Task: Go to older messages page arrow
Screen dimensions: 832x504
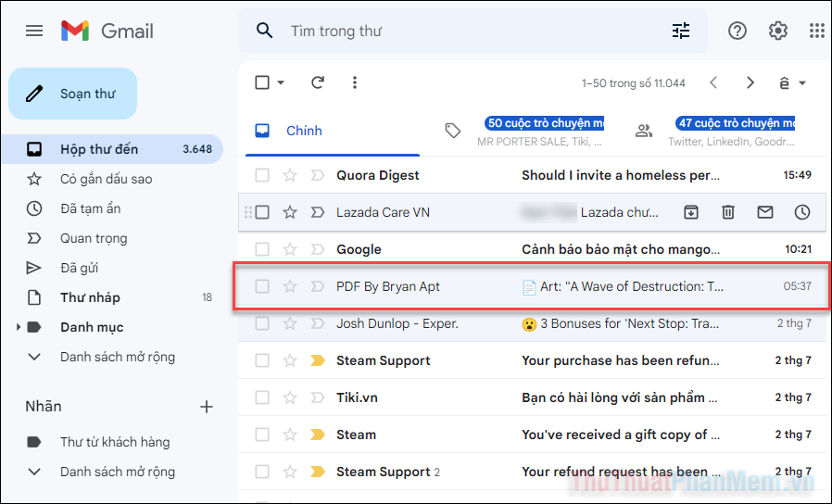Action: [x=750, y=82]
